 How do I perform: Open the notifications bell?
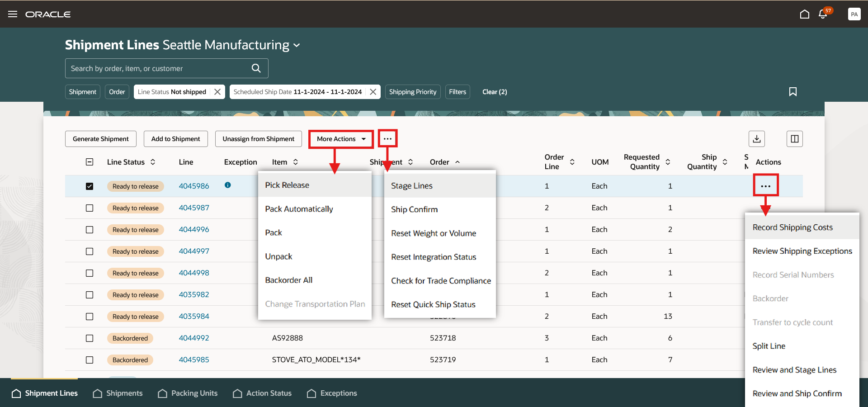(x=823, y=14)
